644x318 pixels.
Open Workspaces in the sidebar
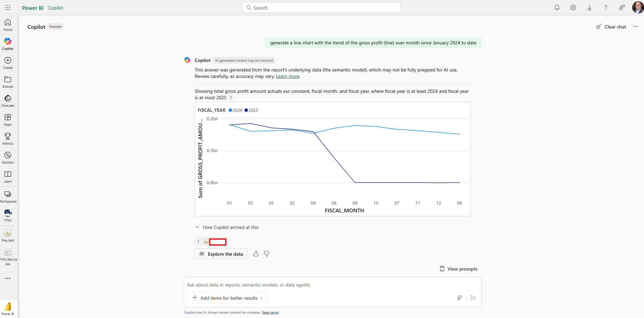(x=8, y=197)
